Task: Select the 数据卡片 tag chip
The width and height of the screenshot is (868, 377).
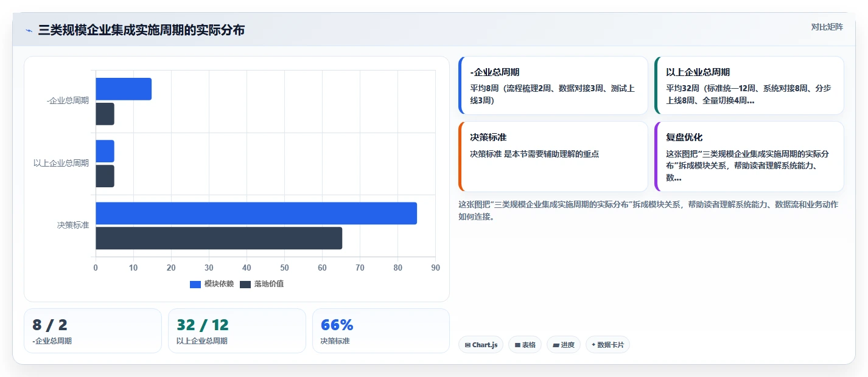Action: coord(607,345)
